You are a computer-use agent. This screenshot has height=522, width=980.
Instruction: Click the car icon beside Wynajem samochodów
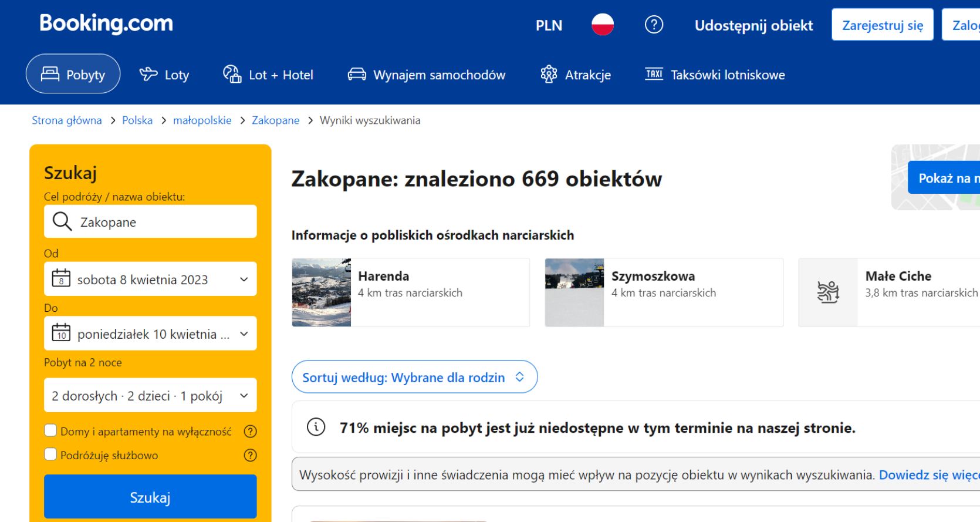pyautogui.click(x=357, y=74)
